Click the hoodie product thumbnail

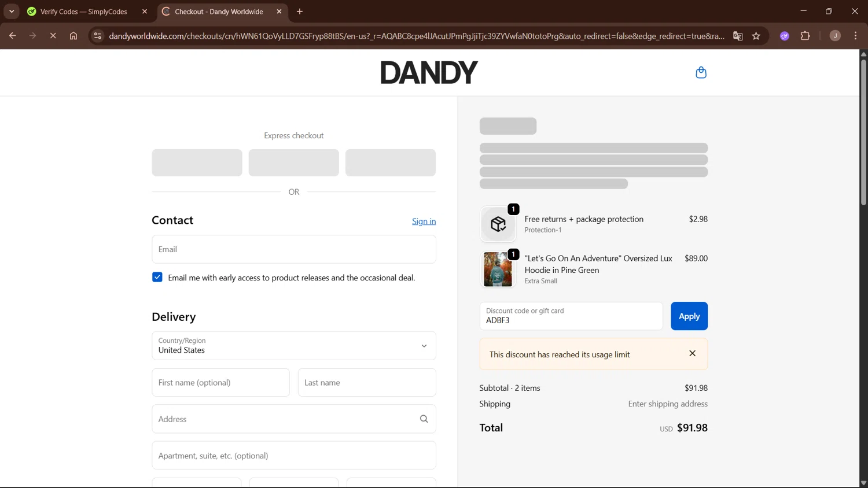(498, 269)
